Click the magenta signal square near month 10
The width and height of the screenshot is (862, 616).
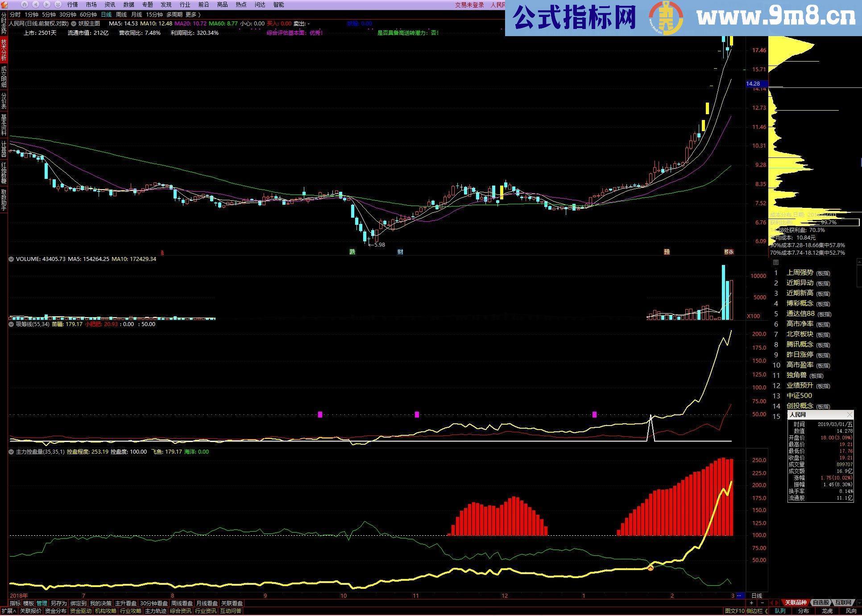tap(320, 415)
